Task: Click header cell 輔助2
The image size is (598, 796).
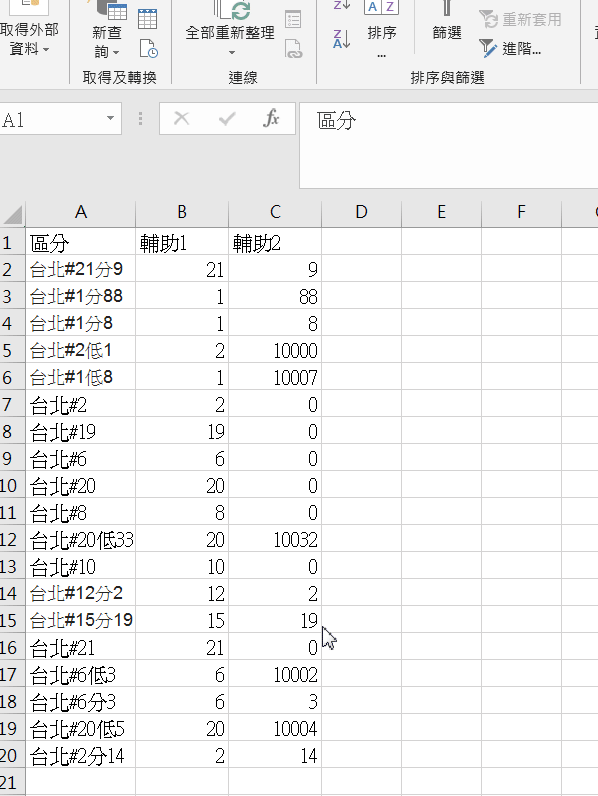Action: pyautogui.click(x=275, y=242)
